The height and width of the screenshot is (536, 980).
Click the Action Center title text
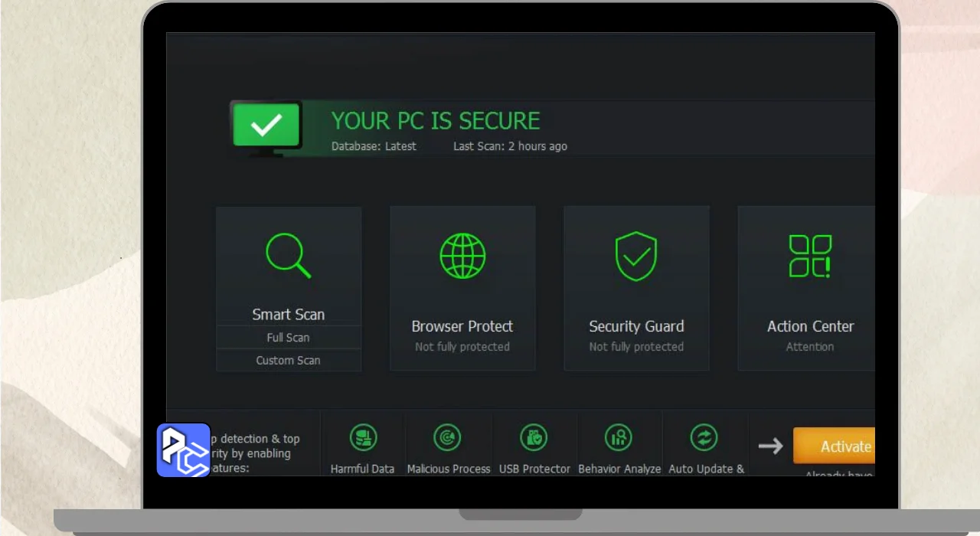pyautogui.click(x=810, y=326)
